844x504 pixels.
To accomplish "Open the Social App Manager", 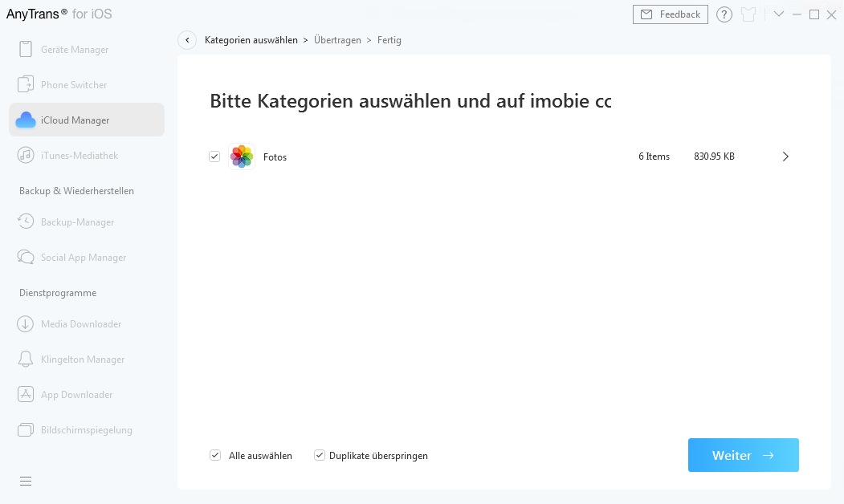I will pos(83,257).
